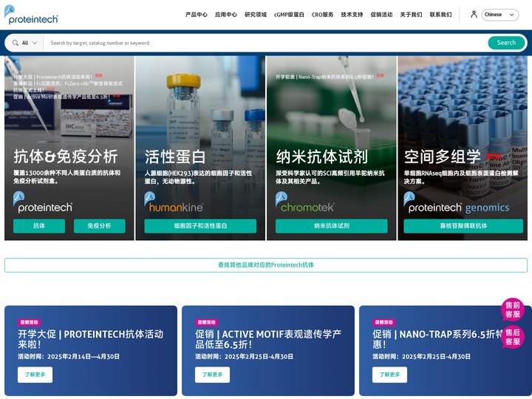The height and width of the screenshot is (399, 532).
Task: Click the 售前客服 pre-sales chat bubble
Action: click(x=513, y=310)
